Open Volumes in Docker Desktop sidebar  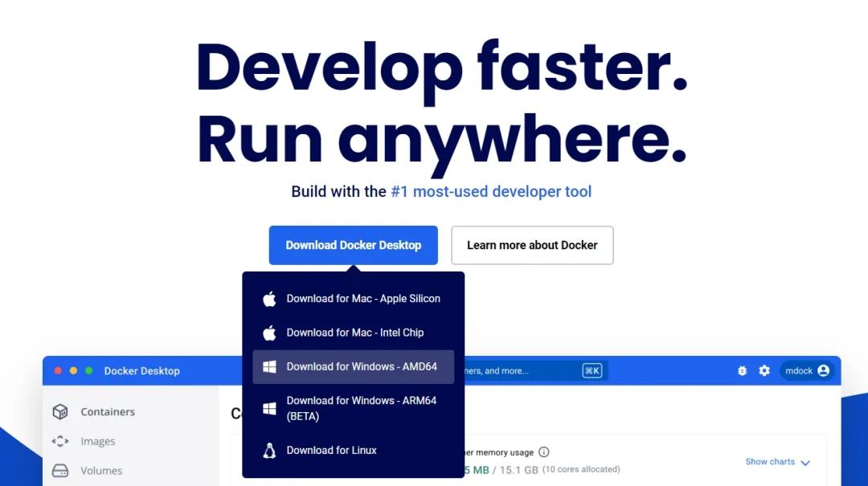(101, 471)
